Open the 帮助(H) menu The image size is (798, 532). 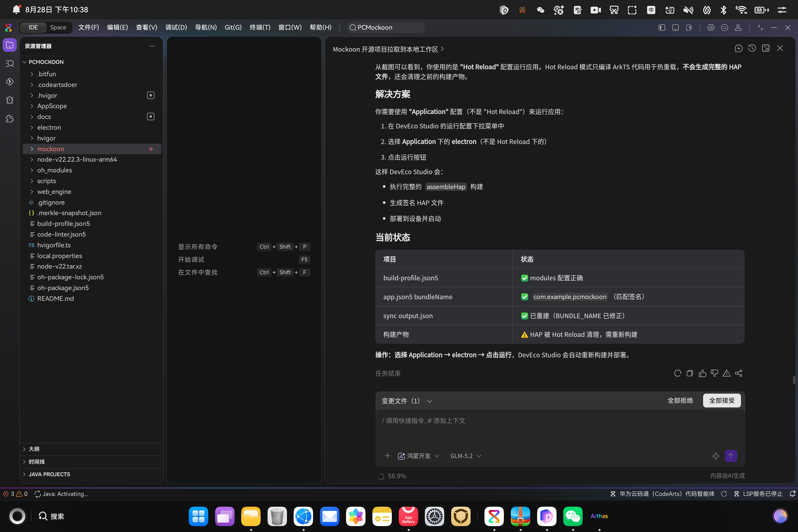pyautogui.click(x=320, y=27)
